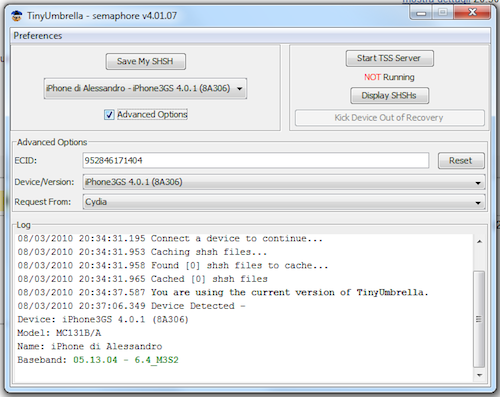Click log line 'Found [0] shsh files to cache...'
Image resolution: width=500 pixels, height=397 pixels.
(173, 266)
